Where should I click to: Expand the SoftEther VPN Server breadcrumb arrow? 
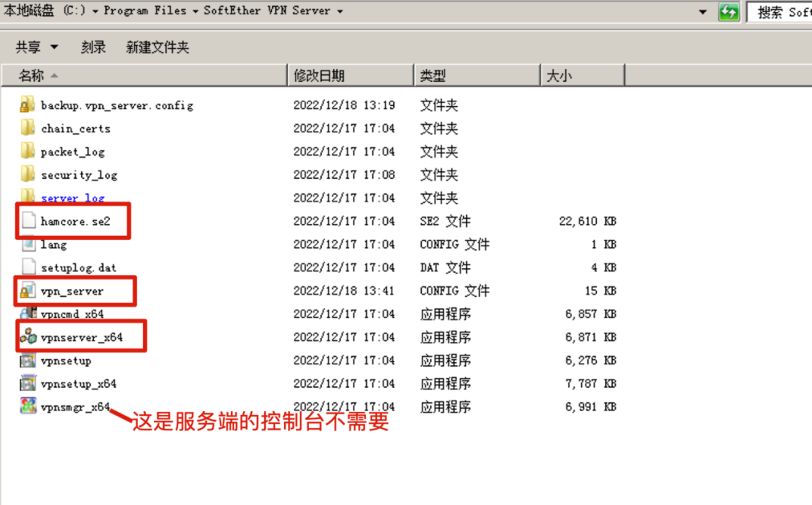(x=340, y=11)
